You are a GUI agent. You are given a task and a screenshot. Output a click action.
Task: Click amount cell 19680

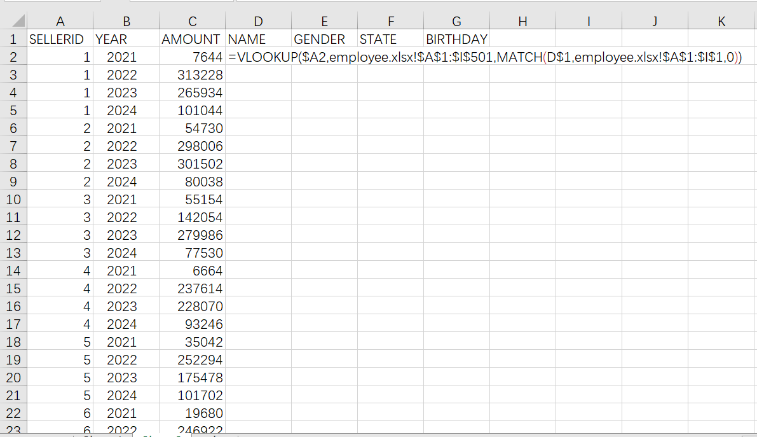[192, 413]
